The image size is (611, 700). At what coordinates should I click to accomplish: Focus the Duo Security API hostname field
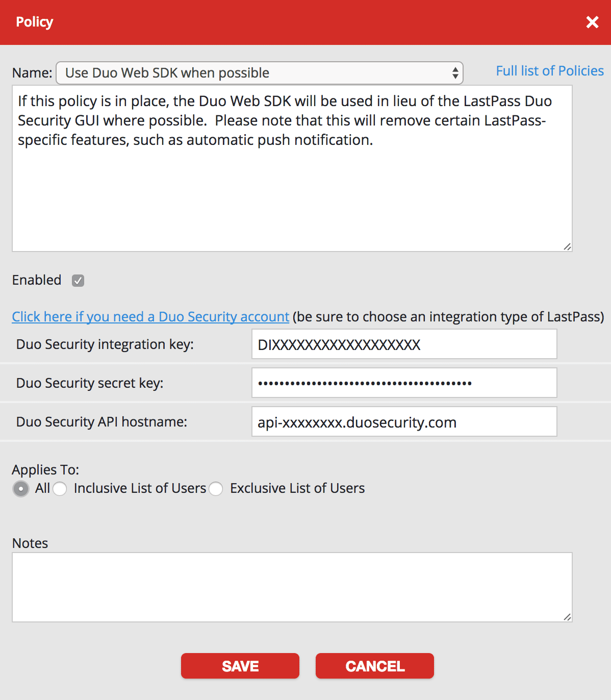point(404,422)
